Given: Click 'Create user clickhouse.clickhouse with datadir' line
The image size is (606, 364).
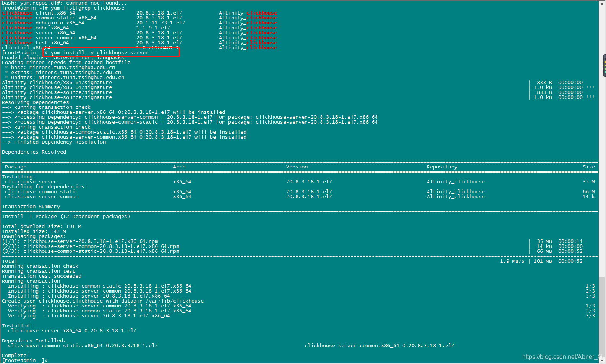Looking at the screenshot, I should click(x=103, y=301).
